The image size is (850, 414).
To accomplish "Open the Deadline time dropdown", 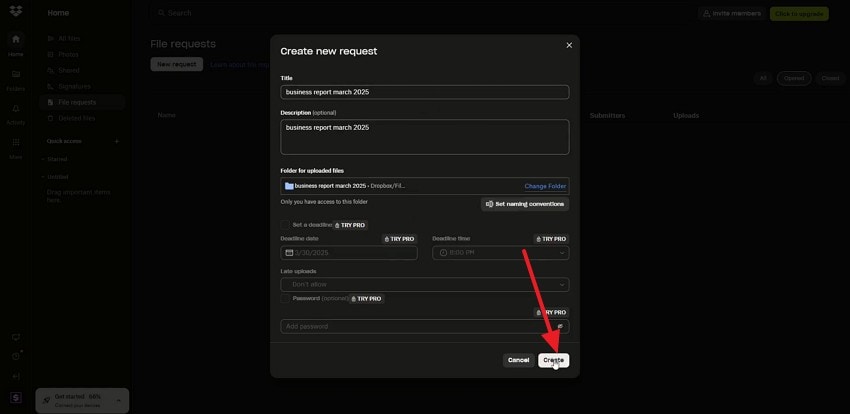I will pos(500,253).
